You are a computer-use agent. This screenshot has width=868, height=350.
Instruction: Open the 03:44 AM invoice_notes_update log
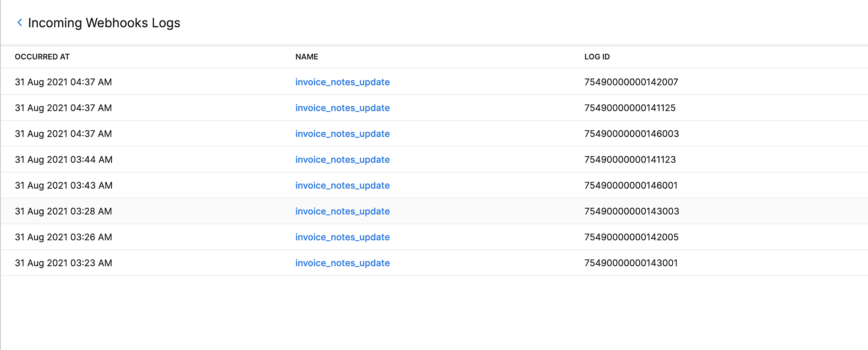pyautogui.click(x=342, y=160)
